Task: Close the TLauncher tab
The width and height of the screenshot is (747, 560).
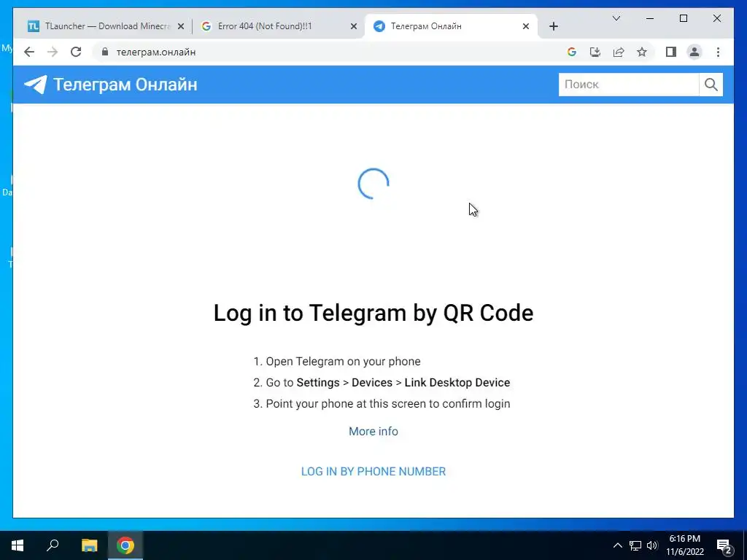Action: 181,26
